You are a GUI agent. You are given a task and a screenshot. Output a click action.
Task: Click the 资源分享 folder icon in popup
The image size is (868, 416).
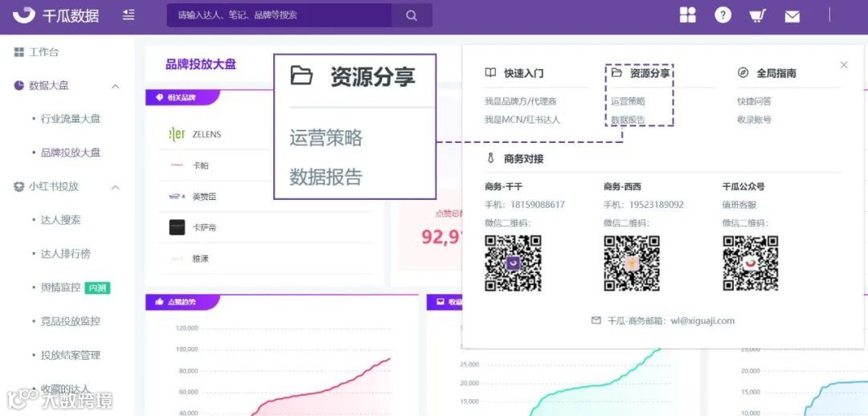tap(616, 72)
